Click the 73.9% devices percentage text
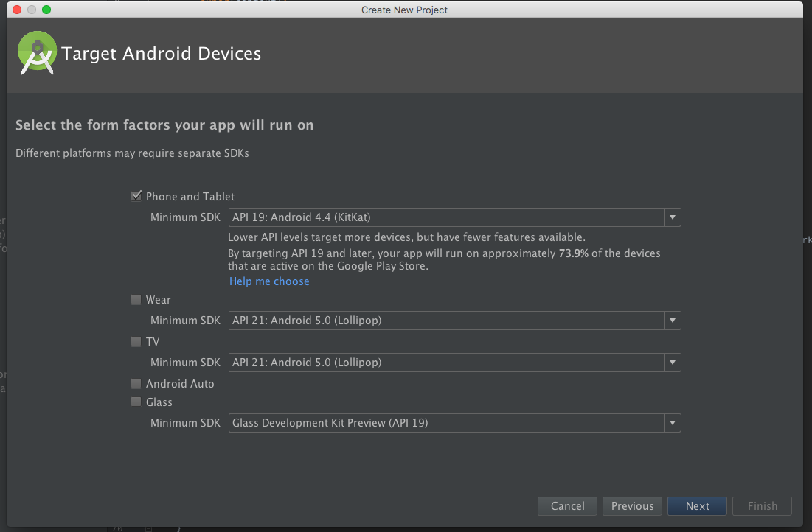 pyautogui.click(x=573, y=253)
